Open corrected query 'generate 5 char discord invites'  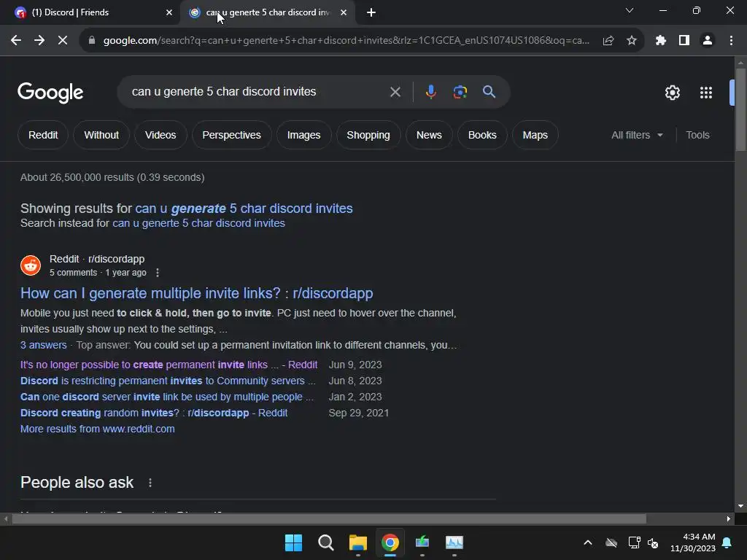coord(244,209)
